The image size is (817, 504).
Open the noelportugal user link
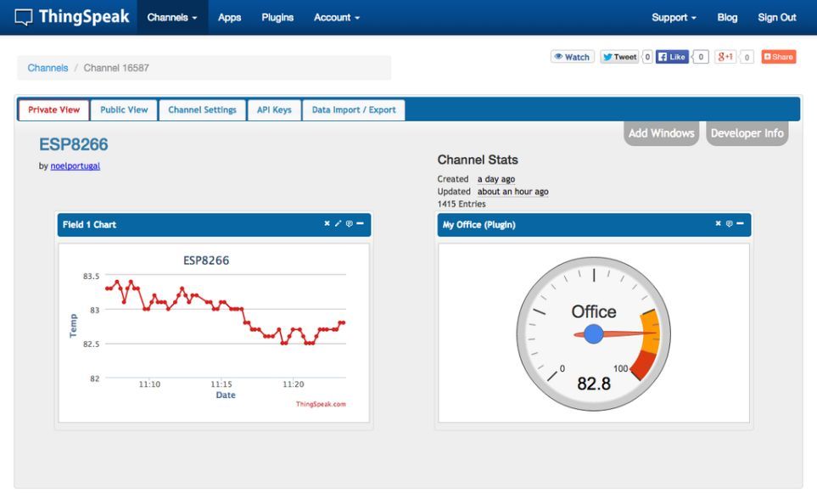point(75,165)
